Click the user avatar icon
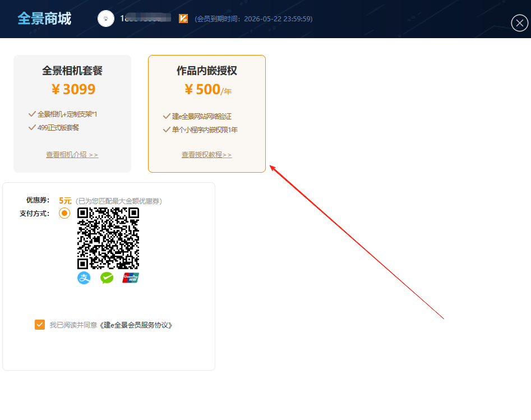 (x=105, y=19)
